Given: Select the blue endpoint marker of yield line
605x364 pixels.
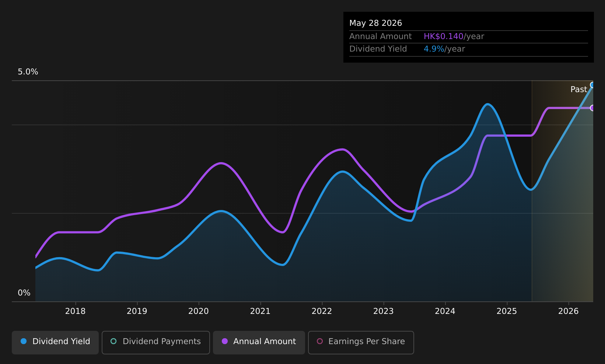Looking at the screenshot, I should 592,85.
